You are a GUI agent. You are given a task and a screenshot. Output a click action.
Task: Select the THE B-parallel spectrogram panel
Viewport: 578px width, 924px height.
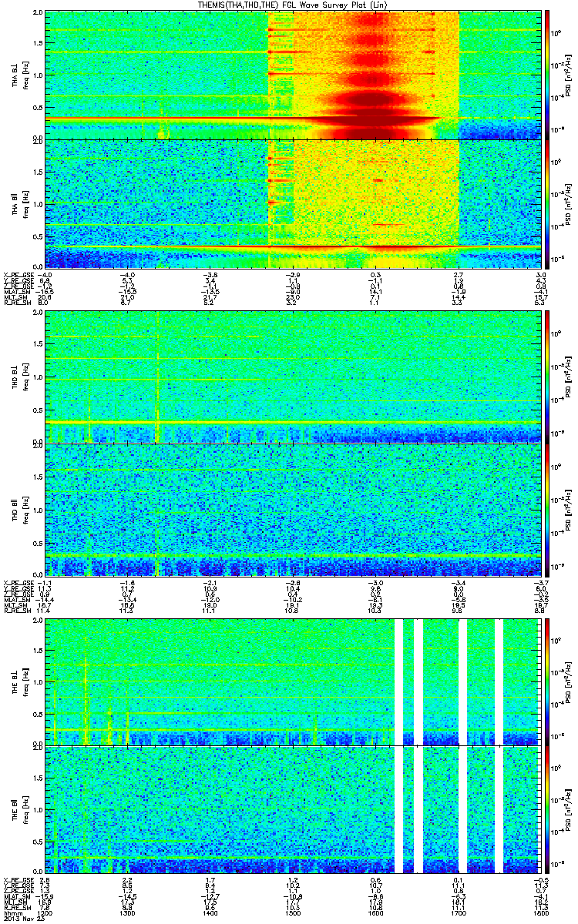(x=294, y=809)
